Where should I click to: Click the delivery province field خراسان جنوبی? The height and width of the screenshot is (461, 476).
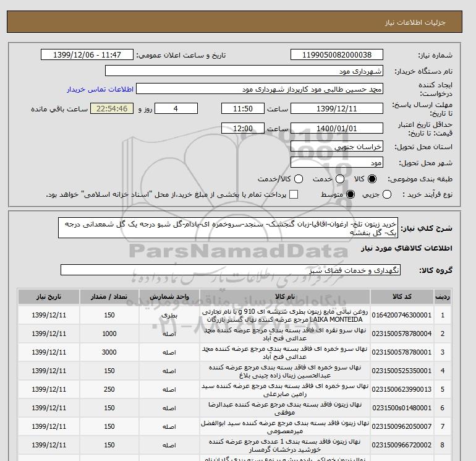(337, 147)
